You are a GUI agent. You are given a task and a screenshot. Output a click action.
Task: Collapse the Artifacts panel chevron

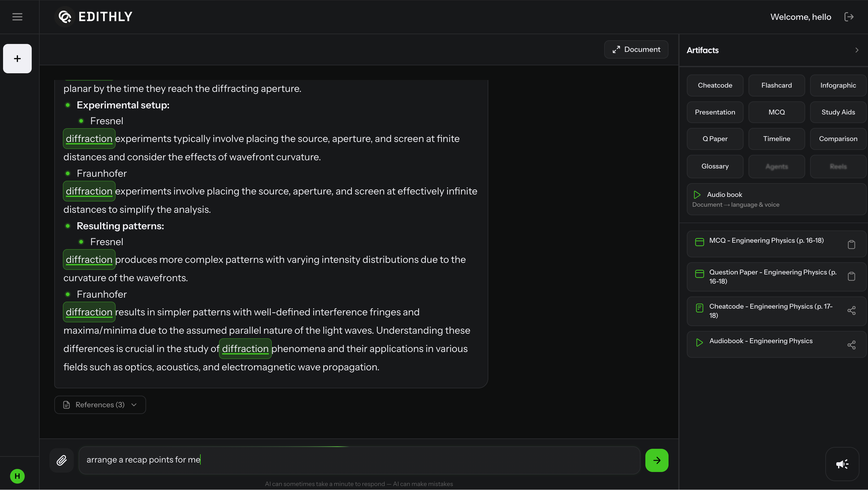(857, 50)
